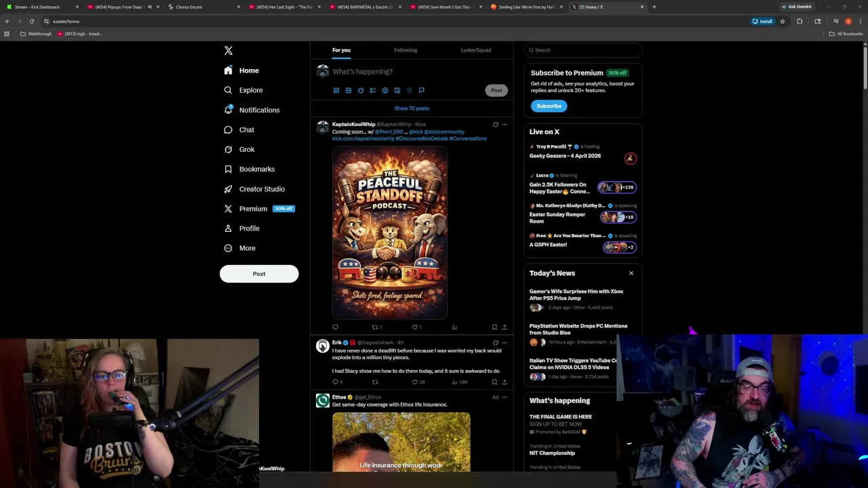Click Ask Gemini in browser toolbar
The image size is (868, 488).
point(797,7)
